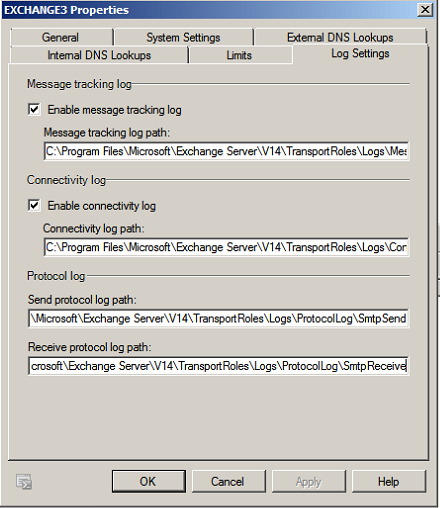Select the Receive protocol log path field
This screenshot has height=508, width=440.
tap(219, 366)
